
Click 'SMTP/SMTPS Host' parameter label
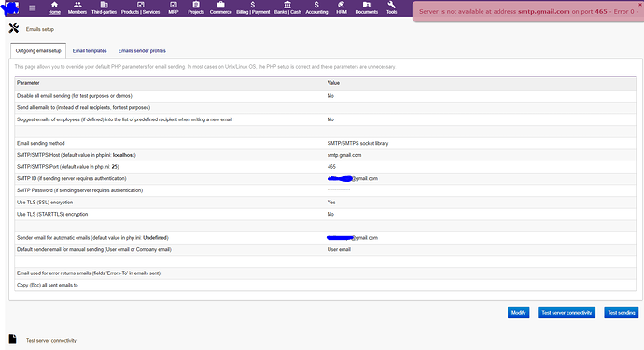(77, 155)
